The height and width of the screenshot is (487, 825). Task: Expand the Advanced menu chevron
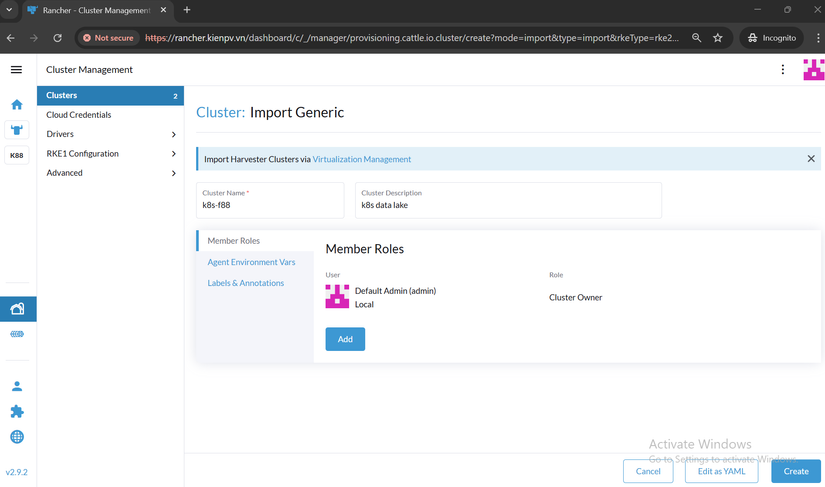click(173, 173)
